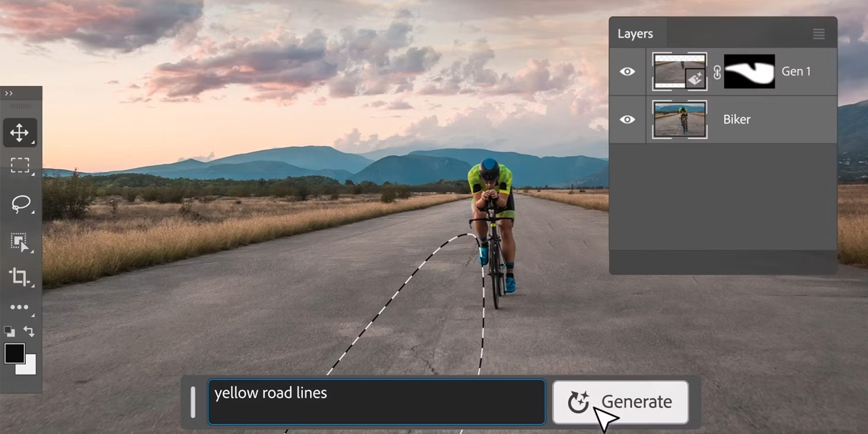868x434 pixels.
Task: Click the black foreground color swatch
Action: pos(14,353)
